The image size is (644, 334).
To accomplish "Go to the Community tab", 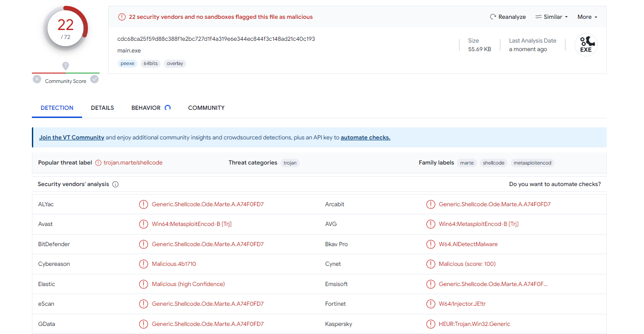I will (206, 108).
